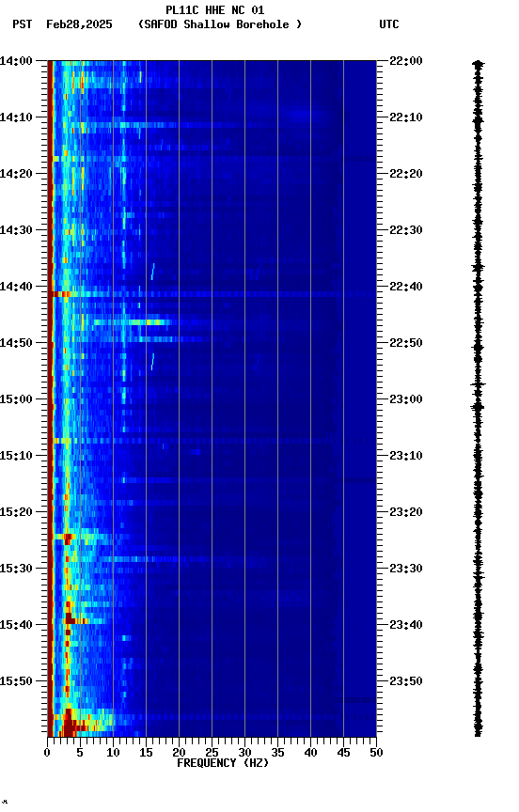Viewport: 519px width, 812px height.
Task: Click the 23:40 UTC time label
Action: [x=406, y=625]
